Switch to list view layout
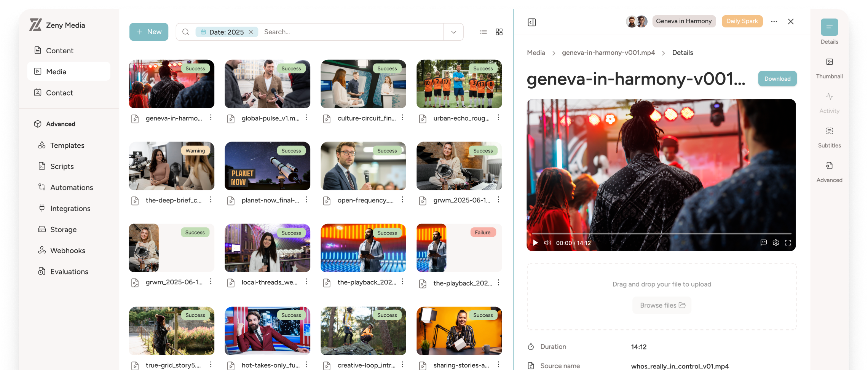Viewport: 868px width, 370px height. pos(483,32)
